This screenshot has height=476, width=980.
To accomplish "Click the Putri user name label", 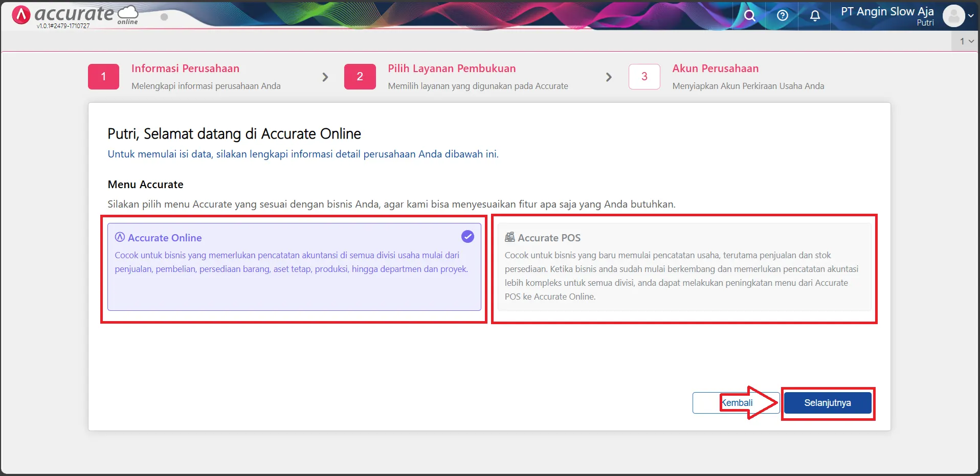I will pos(925,22).
